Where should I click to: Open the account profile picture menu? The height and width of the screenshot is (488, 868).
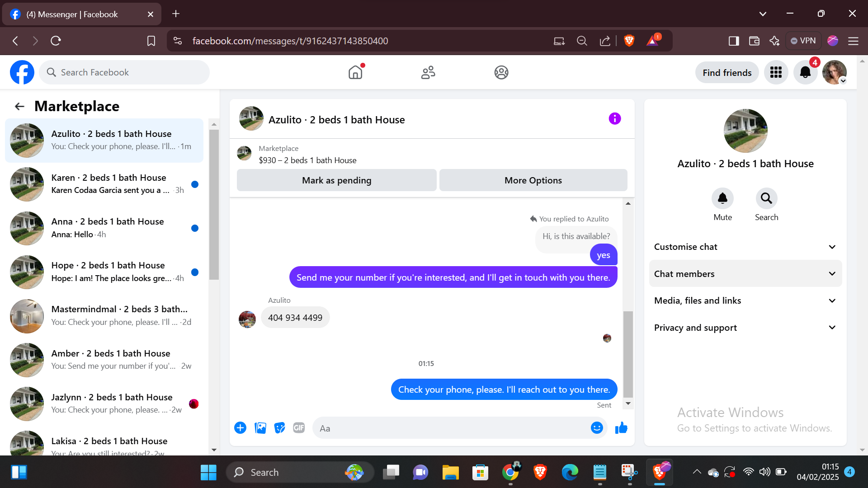[x=835, y=72]
